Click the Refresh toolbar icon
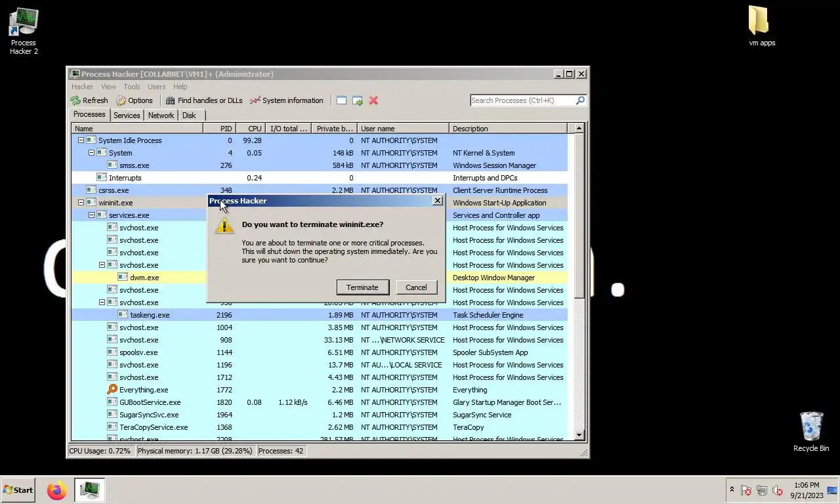840x504 pixels. 76,100
